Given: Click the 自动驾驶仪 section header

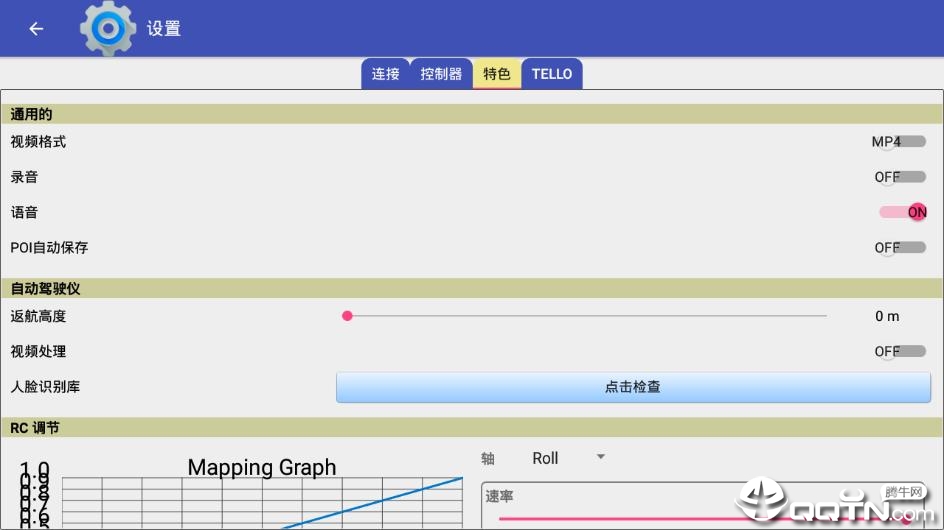Looking at the screenshot, I should [x=45, y=288].
